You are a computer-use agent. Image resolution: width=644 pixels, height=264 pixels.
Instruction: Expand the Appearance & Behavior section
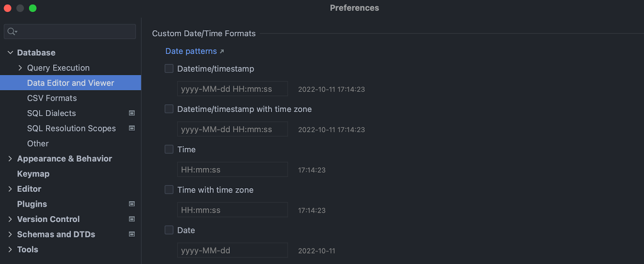click(10, 159)
